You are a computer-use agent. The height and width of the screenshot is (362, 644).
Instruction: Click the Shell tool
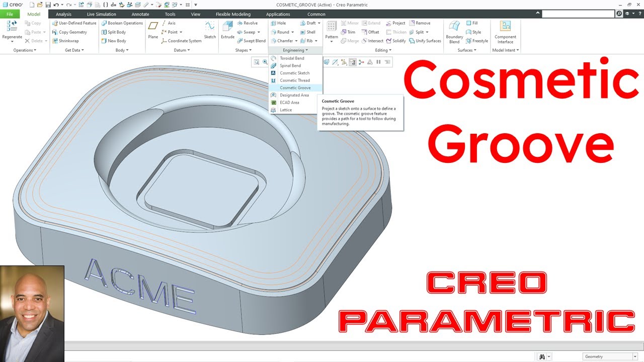[307, 32]
